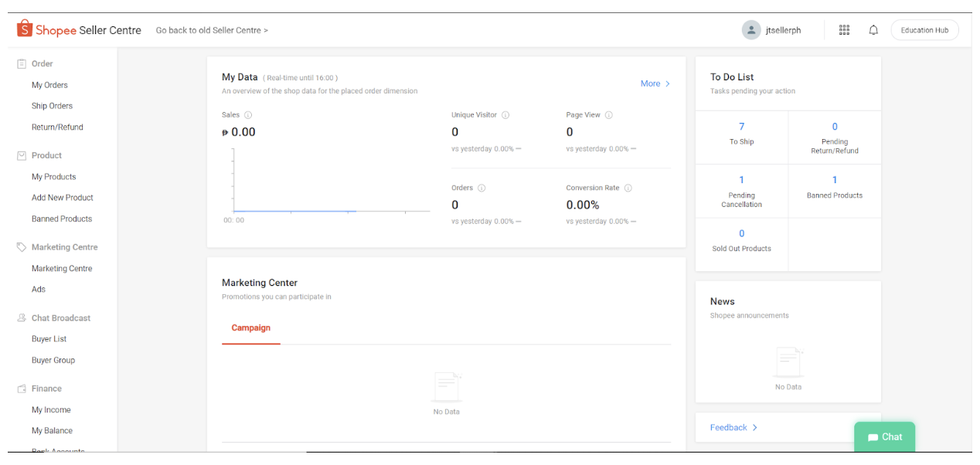Open the notifications bell
980x465 pixels.
873,30
